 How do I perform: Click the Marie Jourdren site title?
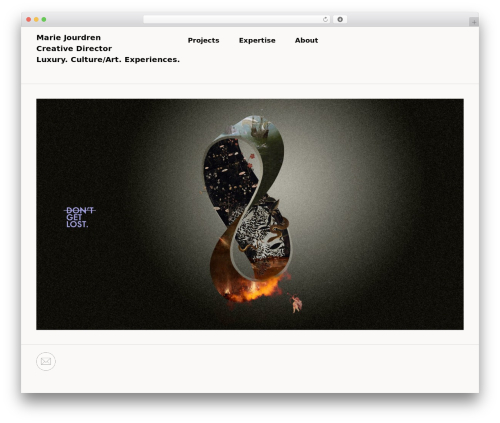[x=68, y=37]
